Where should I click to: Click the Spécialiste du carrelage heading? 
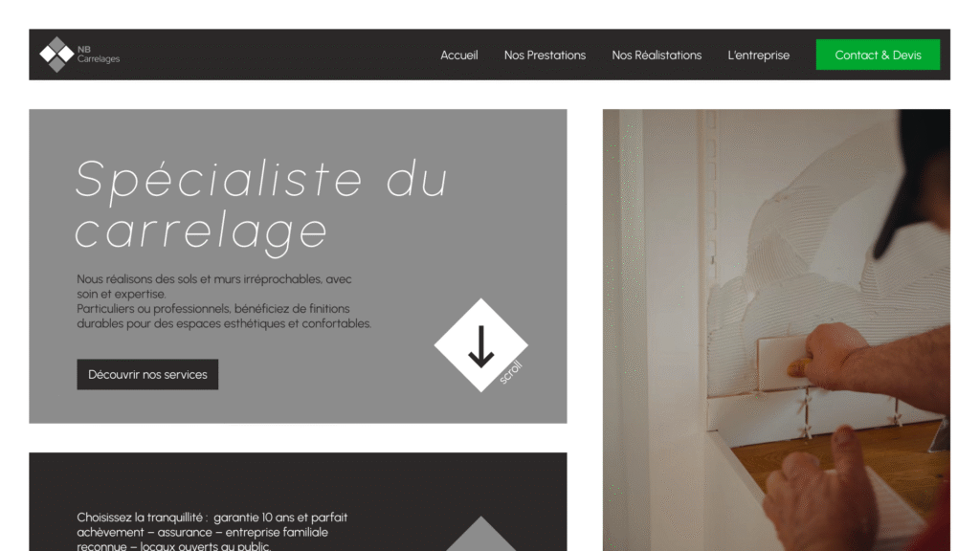[x=261, y=205]
